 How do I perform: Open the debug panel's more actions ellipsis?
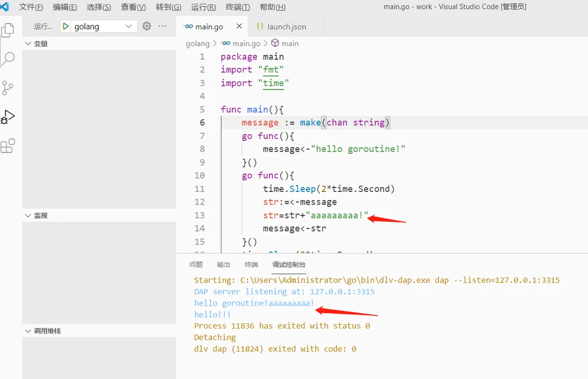click(x=163, y=26)
